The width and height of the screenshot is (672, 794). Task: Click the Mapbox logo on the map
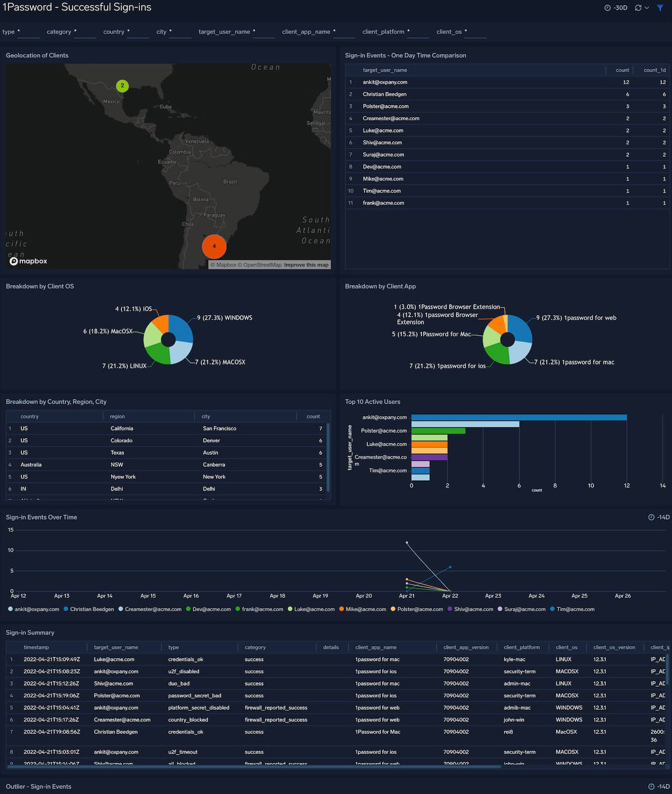pos(29,261)
